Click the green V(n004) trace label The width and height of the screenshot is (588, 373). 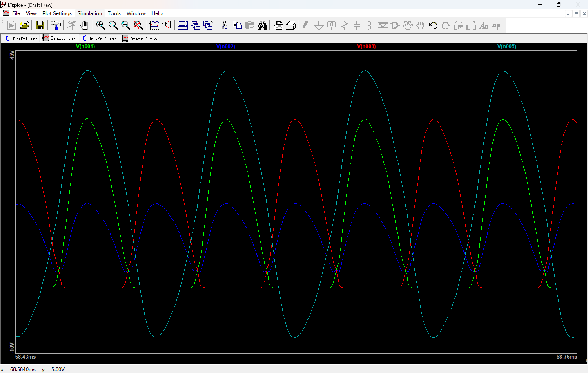(x=85, y=46)
